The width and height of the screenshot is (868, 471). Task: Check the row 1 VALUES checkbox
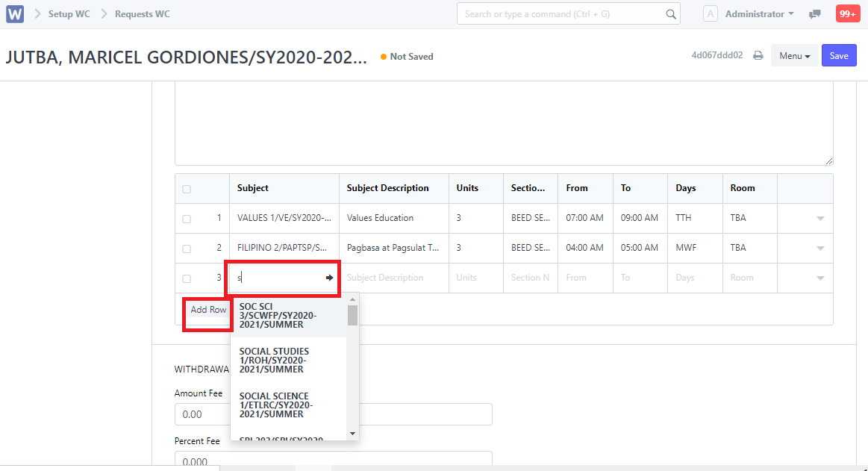click(x=187, y=219)
